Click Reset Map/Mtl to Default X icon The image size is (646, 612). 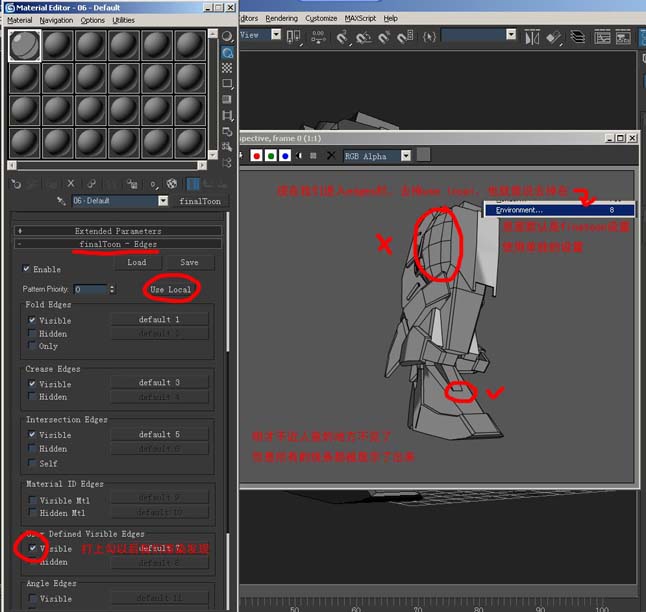tap(71, 184)
